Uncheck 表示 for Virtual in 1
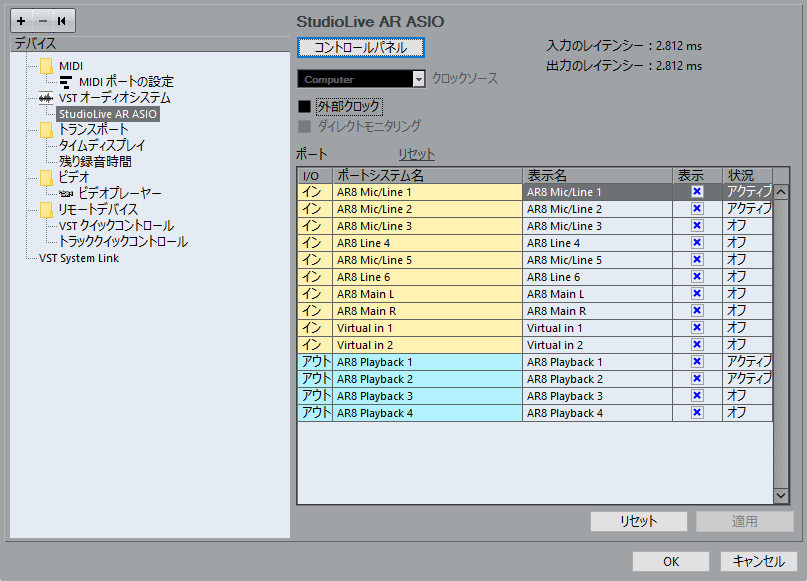The width and height of the screenshot is (807, 581). (697, 328)
